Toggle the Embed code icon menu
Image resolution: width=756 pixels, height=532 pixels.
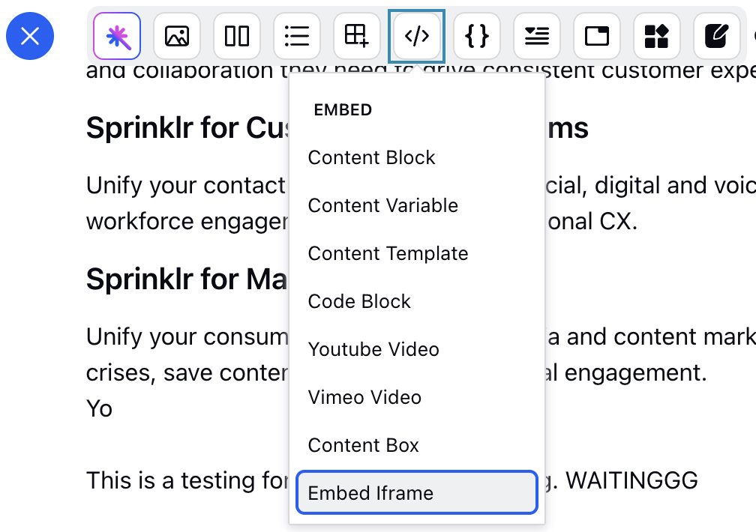pyautogui.click(x=416, y=36)
